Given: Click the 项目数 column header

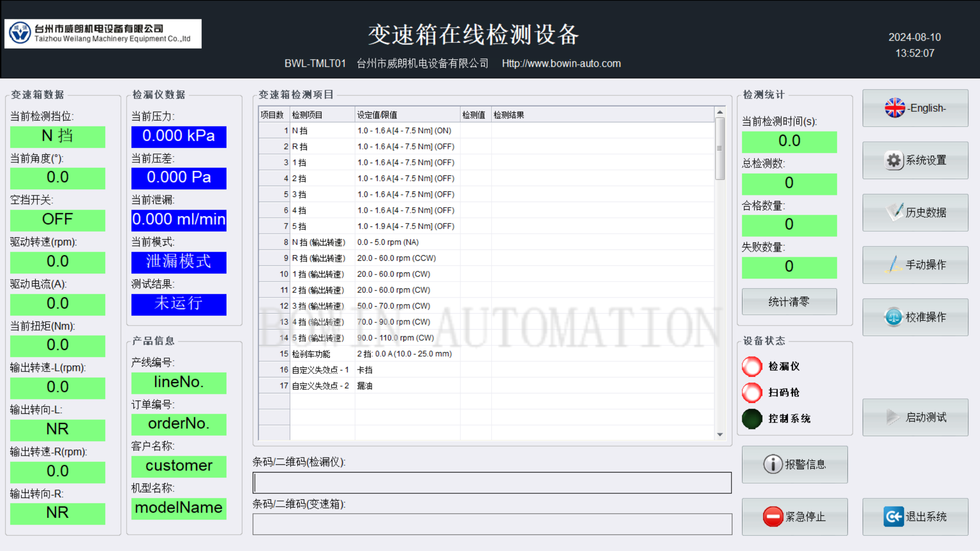Looking at the screenshot, I should click(274, 115).
